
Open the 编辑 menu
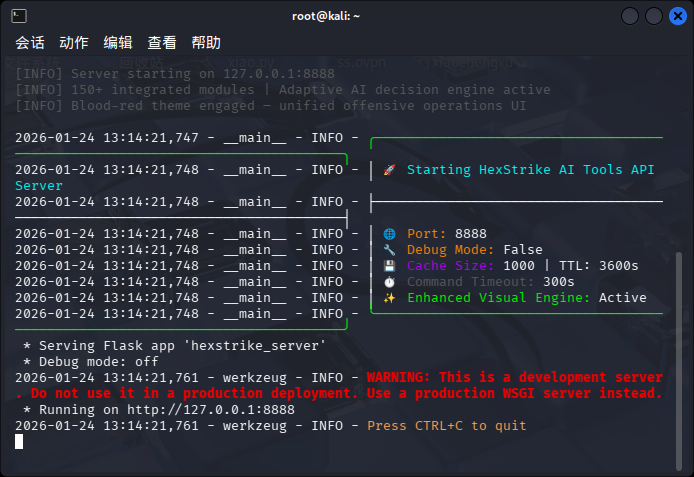(118, 43)
